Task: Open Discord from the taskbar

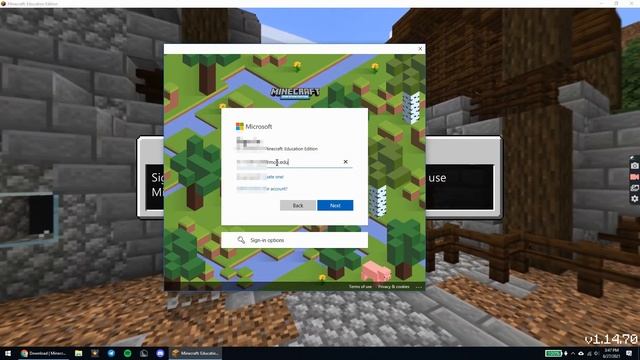Action: [x=160, y=353]
